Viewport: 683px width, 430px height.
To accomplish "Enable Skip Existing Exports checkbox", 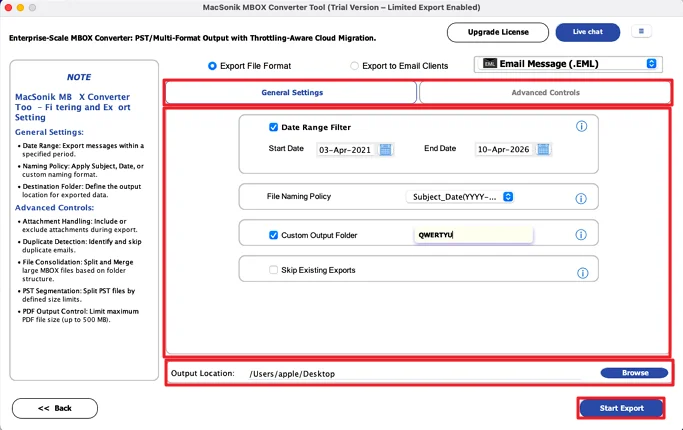I will pyautogui.click(x=274, y=270).
